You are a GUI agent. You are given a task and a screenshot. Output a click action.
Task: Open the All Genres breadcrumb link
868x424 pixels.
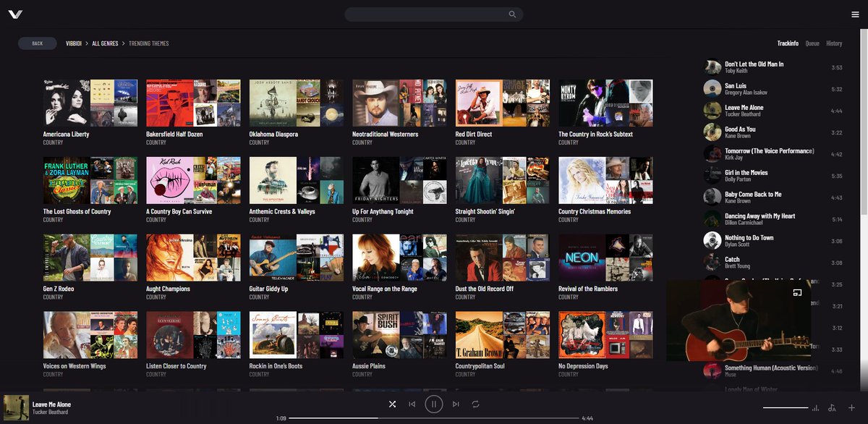[105, 43]
